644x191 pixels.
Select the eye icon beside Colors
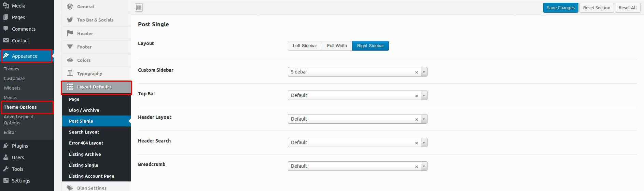click(70, 60)
